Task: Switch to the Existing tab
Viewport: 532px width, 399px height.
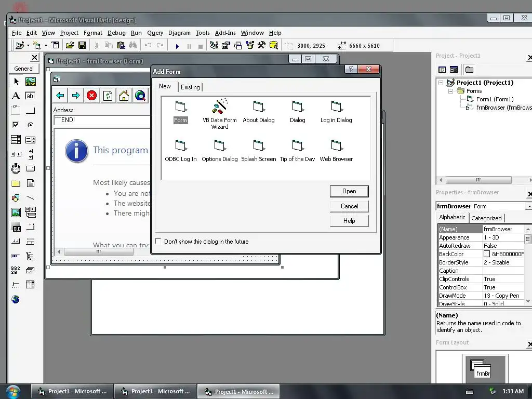Action: (x=190, y=87)
